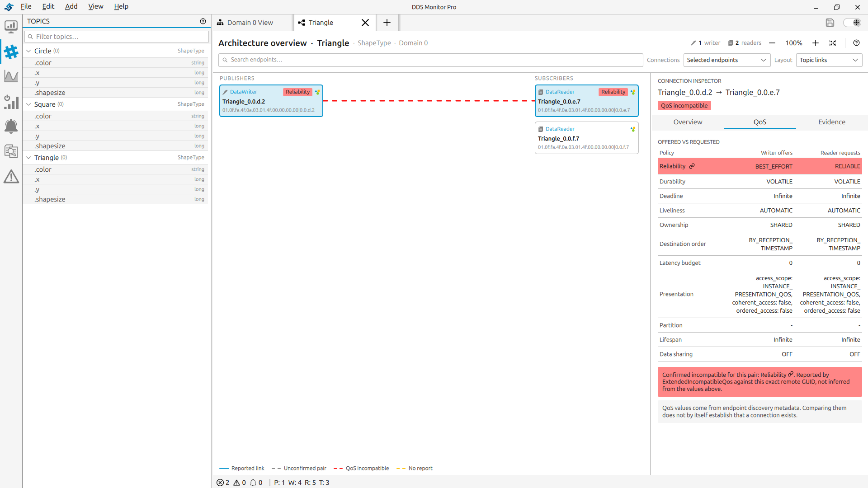Open the Connections dropdown Selected endpoints

727,60
